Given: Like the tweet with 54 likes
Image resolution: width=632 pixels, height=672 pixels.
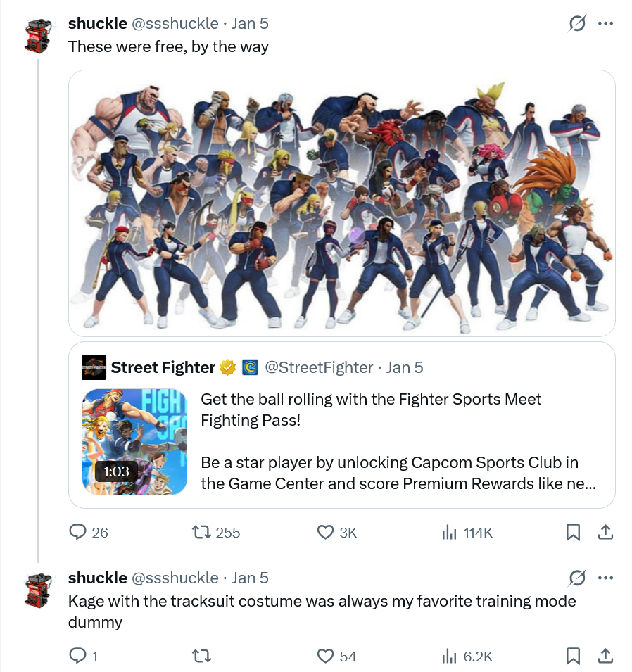Looking at the screenshot, I should pyautogui.click(x=337, y=656).
